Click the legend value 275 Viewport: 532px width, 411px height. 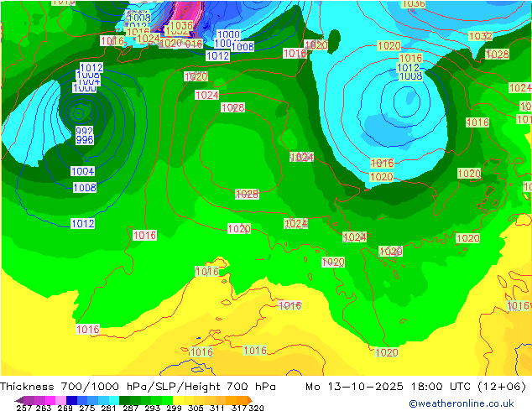[x=87, y=408]
